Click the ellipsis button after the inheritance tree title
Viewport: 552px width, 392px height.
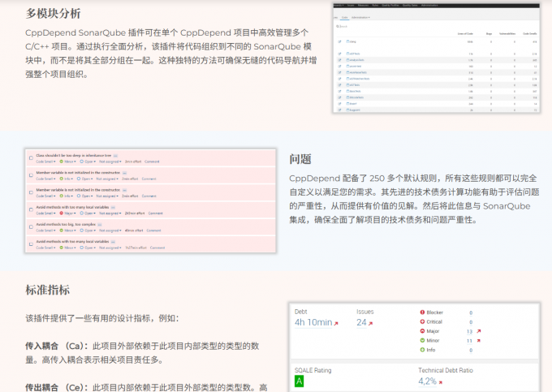point(115,156)
